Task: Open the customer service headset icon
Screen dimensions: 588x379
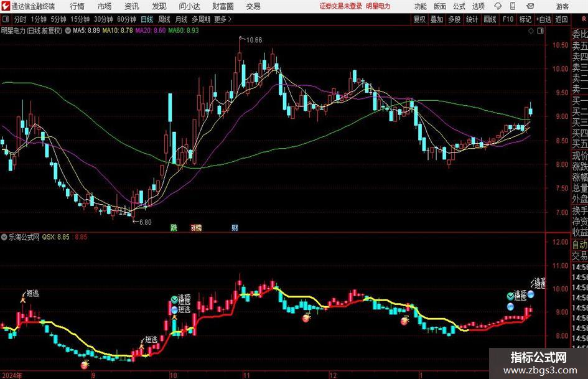Action: pyautogui.click(x=498, y=6)
